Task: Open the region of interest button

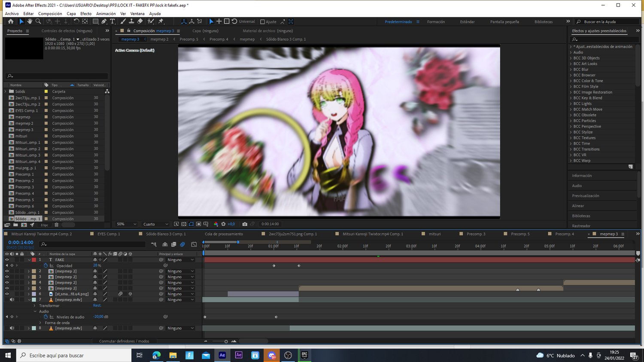Action: [x=198, y=224]
